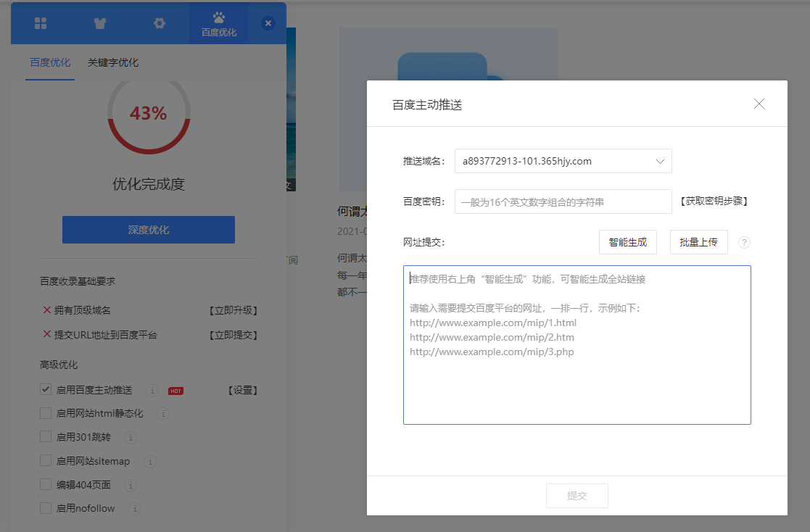Open info icon next to 启用301跳转

[x=131, y=438]
